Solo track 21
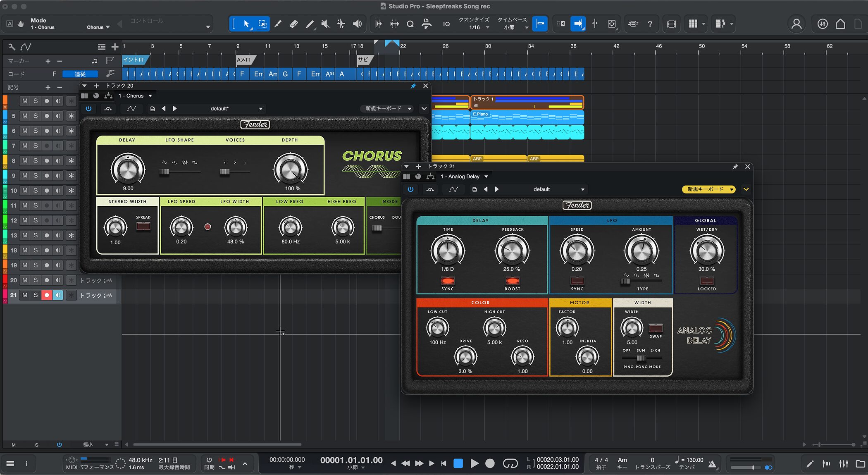Screen dimensions: 868x475 tap(36, 295)
